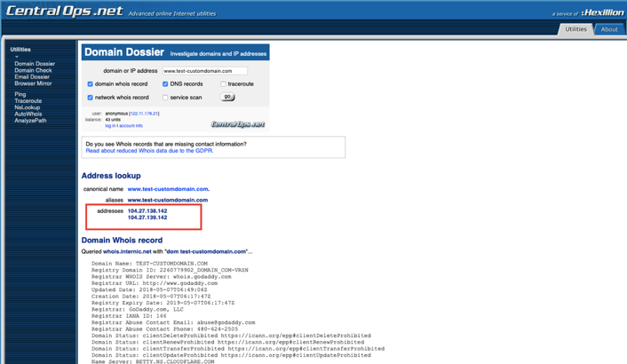Image resolution: width=627 pixels, height=364 pixels.
Task: Click Registrar URL godaddy.com line
Action: tap(155, 283)
